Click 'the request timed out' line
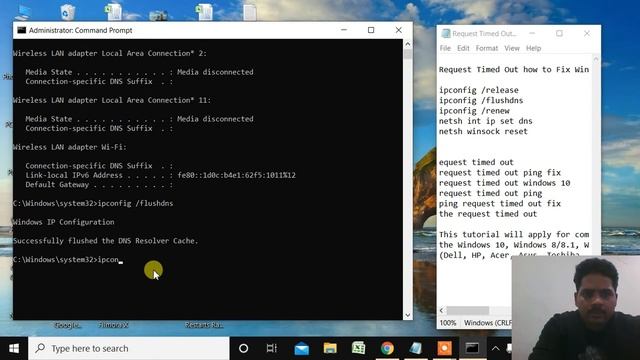The height and width of the screenshot is (360, 640). [488, 214]
